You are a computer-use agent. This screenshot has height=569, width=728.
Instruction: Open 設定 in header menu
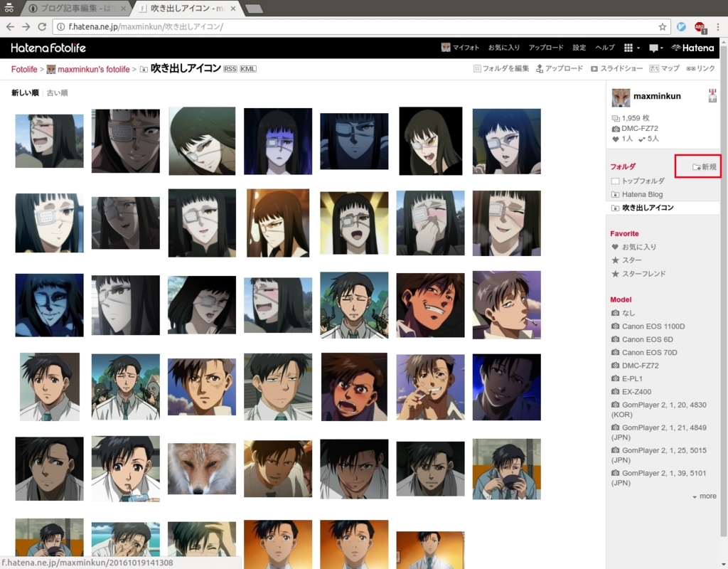coord(579,48)
